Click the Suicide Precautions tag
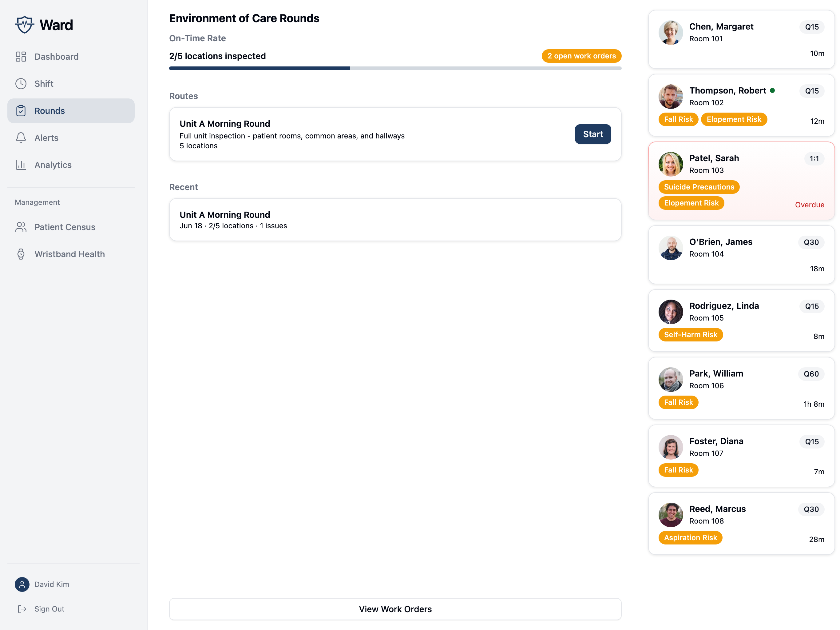Image resolution: width=840 pixels, height=630 pixels. pos(699,187)
